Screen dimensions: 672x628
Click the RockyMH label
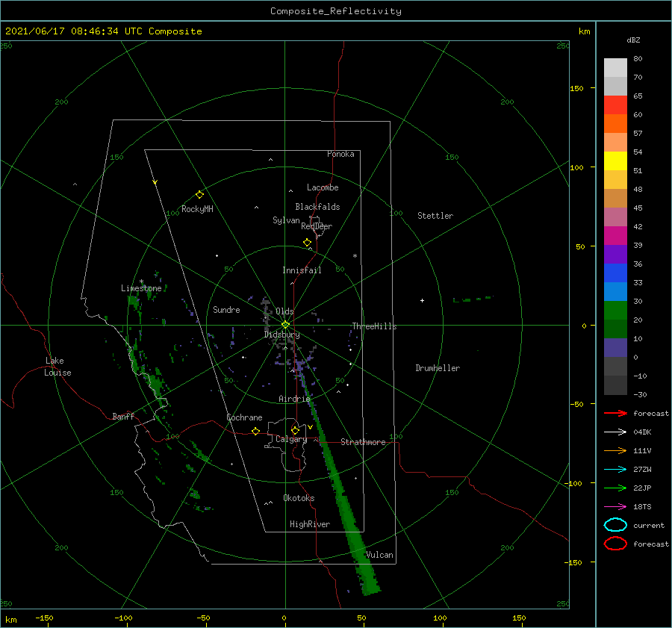coord(197,209)
